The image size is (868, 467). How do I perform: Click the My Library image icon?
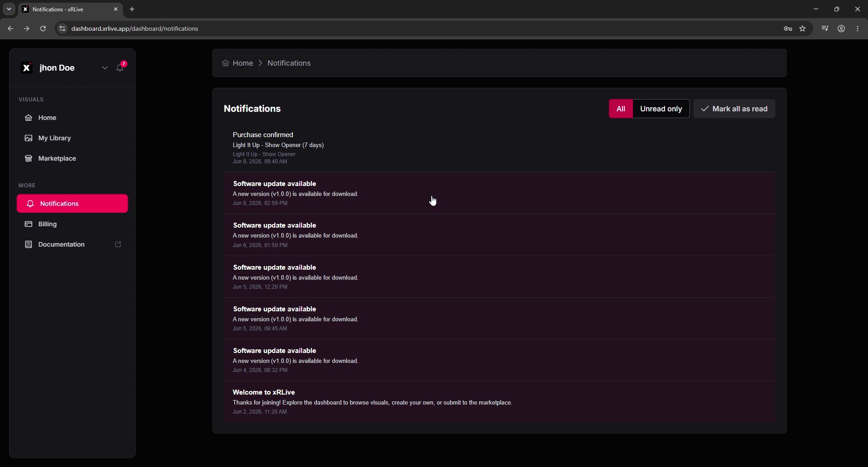(x=28, y=138)
